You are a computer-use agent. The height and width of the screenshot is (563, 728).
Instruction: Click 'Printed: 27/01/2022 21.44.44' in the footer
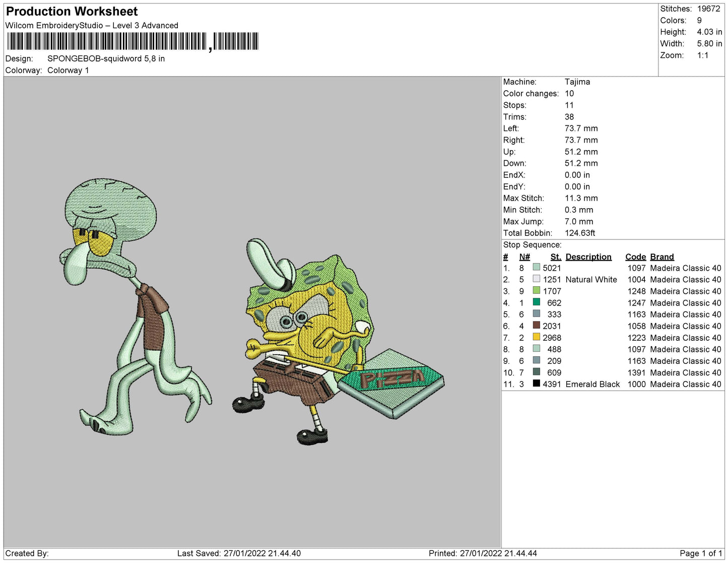483,553
